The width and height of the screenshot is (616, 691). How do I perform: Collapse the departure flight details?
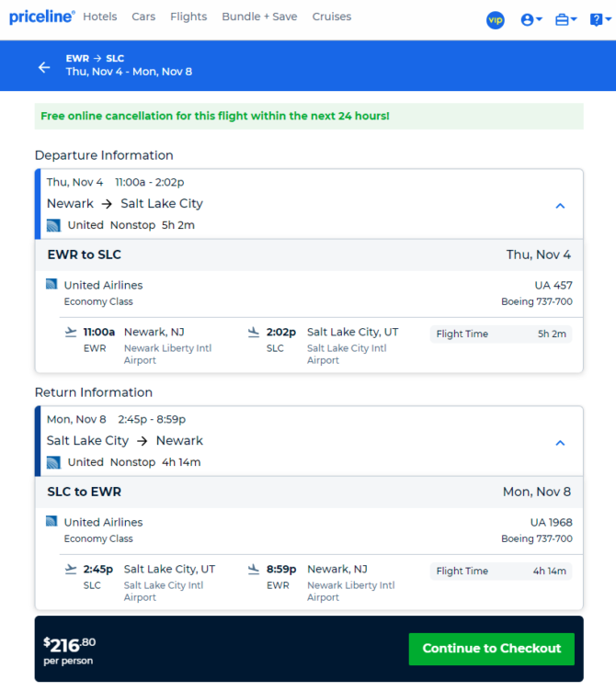click(x=560, y=206)
